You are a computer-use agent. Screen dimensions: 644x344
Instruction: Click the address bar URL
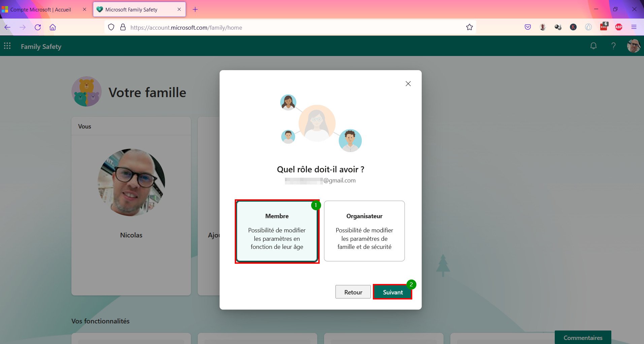point(186,28)
